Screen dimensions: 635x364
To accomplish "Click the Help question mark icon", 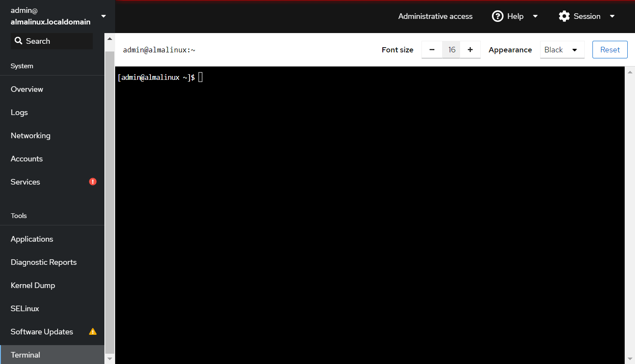I will [x=498, y=16].
